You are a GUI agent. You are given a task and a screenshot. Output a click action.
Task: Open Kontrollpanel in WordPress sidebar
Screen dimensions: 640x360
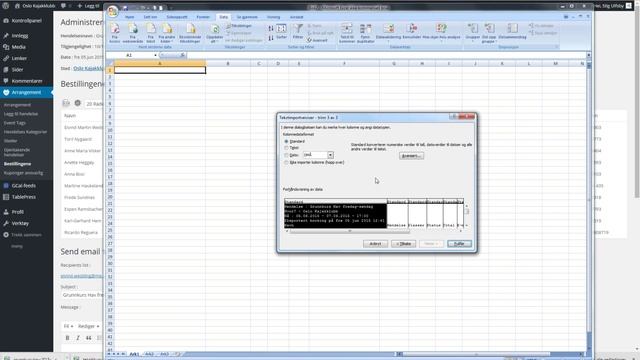coord(27,20)
